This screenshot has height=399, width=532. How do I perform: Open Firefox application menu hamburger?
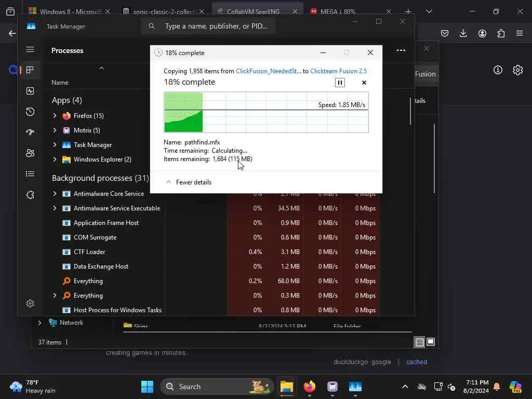(520, 33)
